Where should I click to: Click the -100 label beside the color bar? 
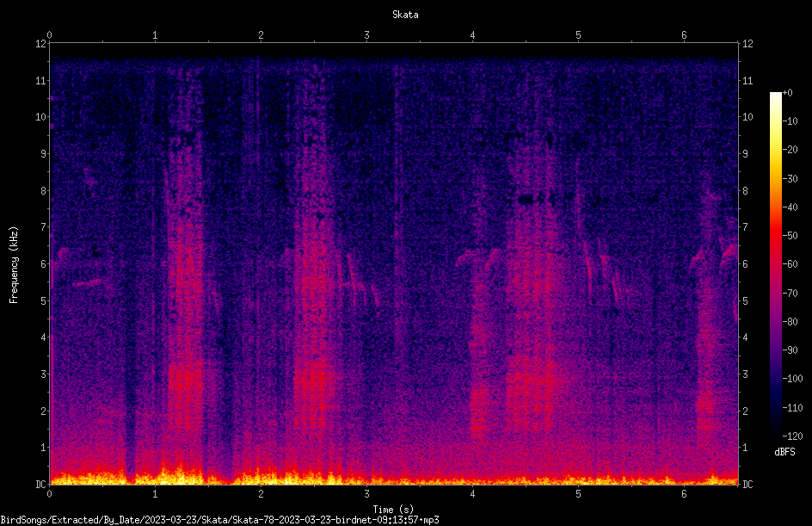tap(792, 378)
